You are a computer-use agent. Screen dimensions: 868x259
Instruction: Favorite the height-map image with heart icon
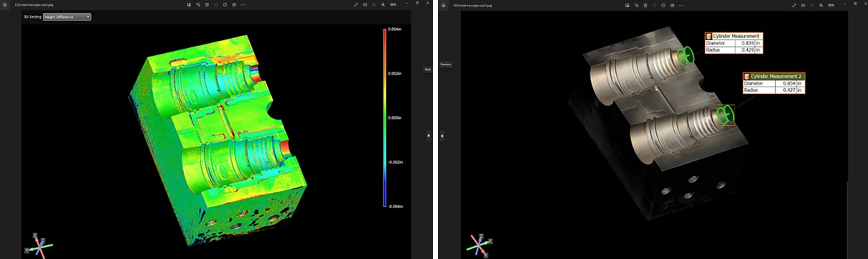[216, 4]
